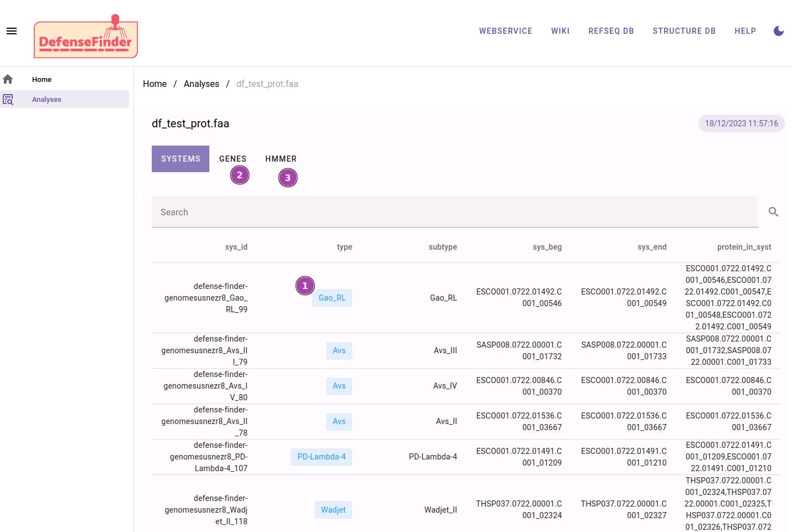Image resolution: width=792 pixels, height=532 pixels.
Task: Select the PD-Lambda-4_107 sys_id cell
Action: tap(208, 457)
